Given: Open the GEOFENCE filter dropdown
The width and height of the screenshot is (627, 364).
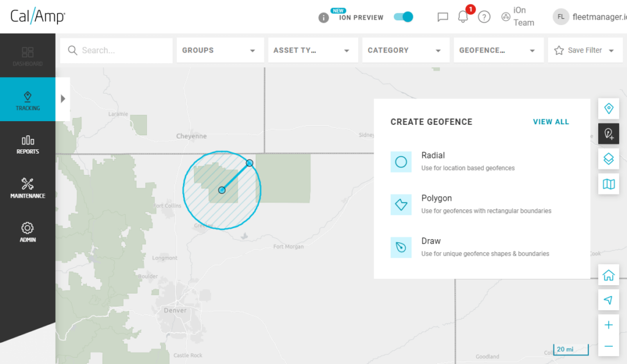Looking at the screenshot, I should (498, 50).
